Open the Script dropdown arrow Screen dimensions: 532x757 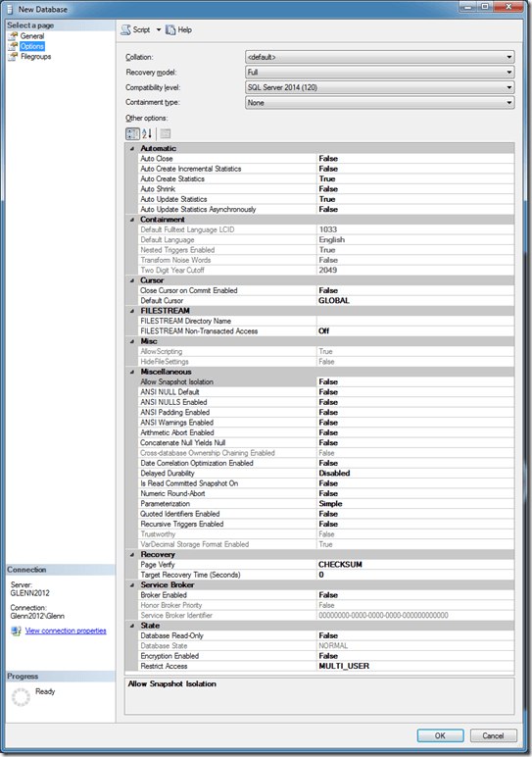pos(158,30)
